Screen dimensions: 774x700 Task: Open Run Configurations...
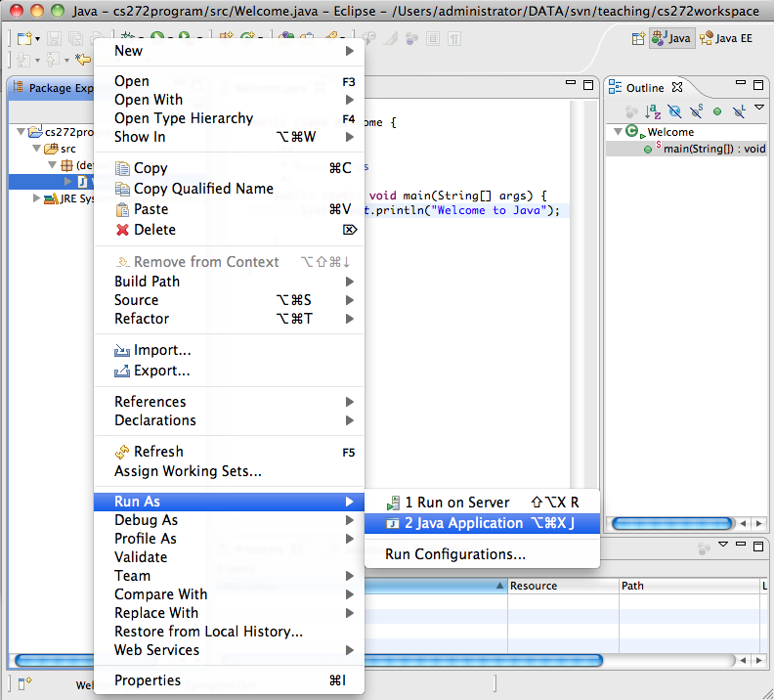pos(482,554)
